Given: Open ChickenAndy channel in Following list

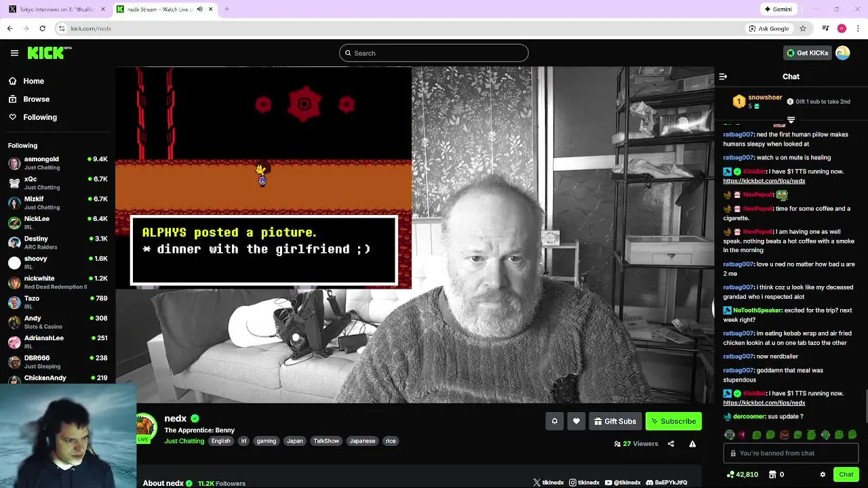Looking at the screenshot, I should (58, 378).
